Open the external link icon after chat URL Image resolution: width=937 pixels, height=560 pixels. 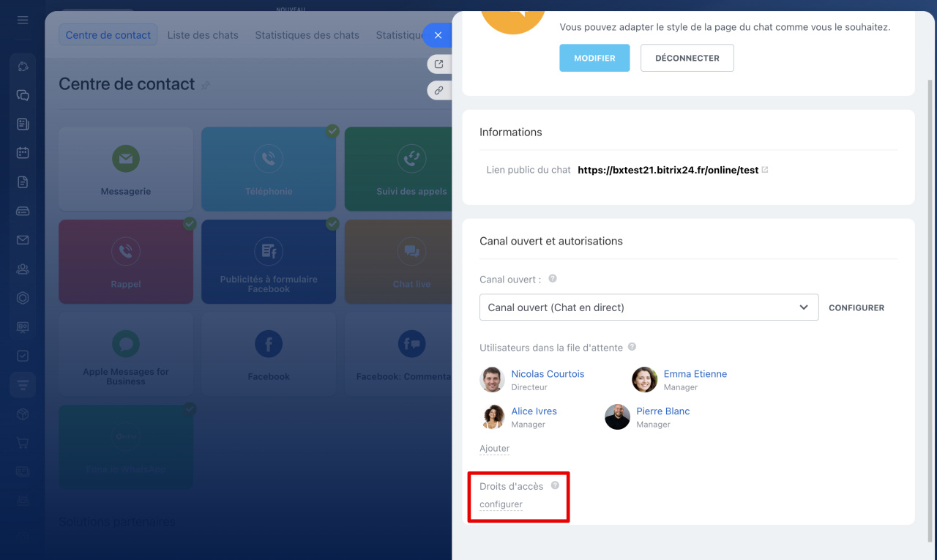765,170
